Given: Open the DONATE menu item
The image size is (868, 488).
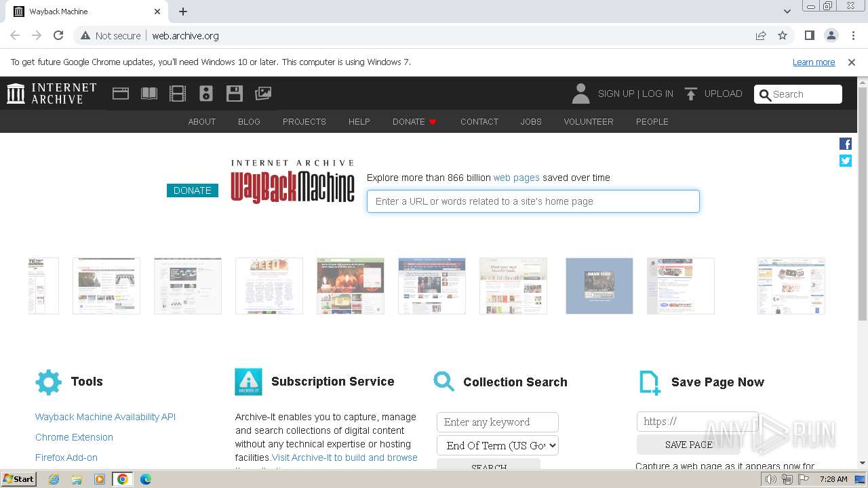Looking at the screenshot, I should click(x=414, y=122).
